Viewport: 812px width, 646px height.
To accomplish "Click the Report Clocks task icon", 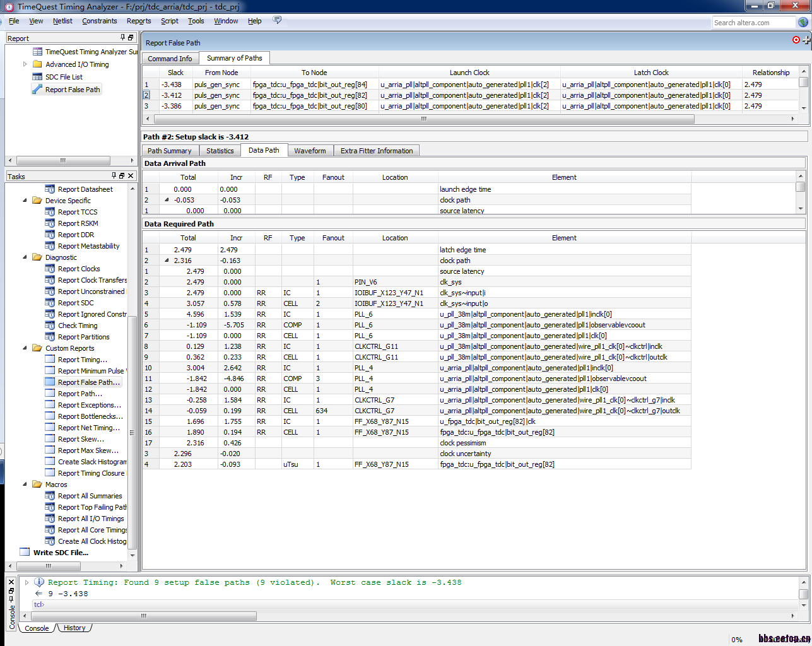I will coord(50,269).
